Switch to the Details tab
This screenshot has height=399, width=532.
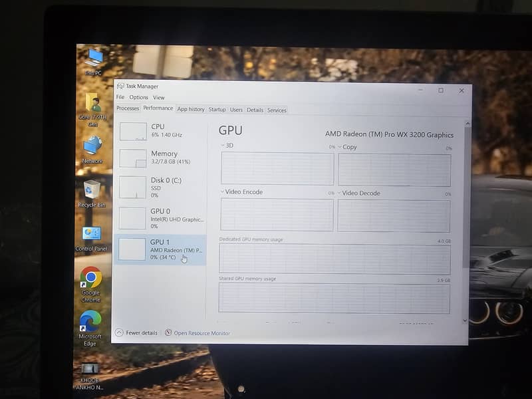(x=255, y=110)
